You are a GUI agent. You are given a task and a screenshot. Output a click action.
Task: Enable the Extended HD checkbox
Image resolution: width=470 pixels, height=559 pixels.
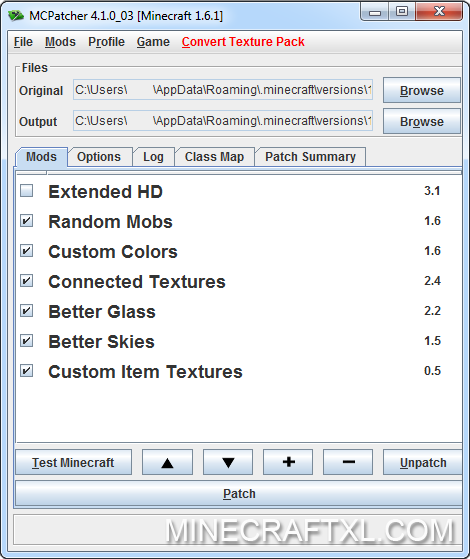click(27, 191)
